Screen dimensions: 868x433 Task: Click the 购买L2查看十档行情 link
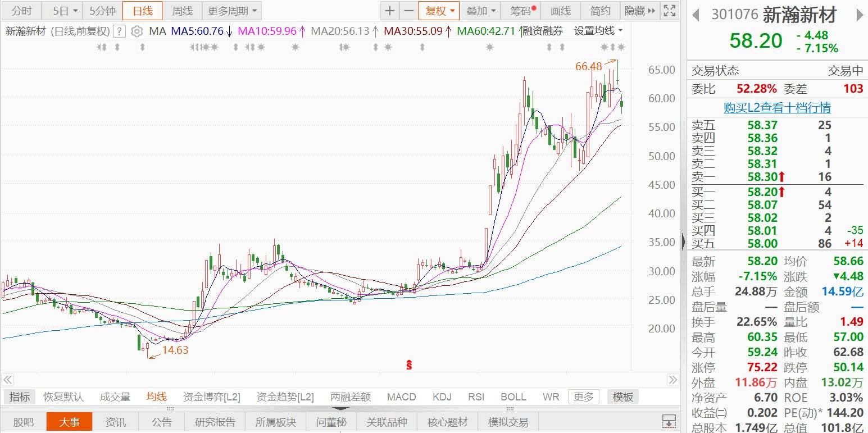(777, 107)
